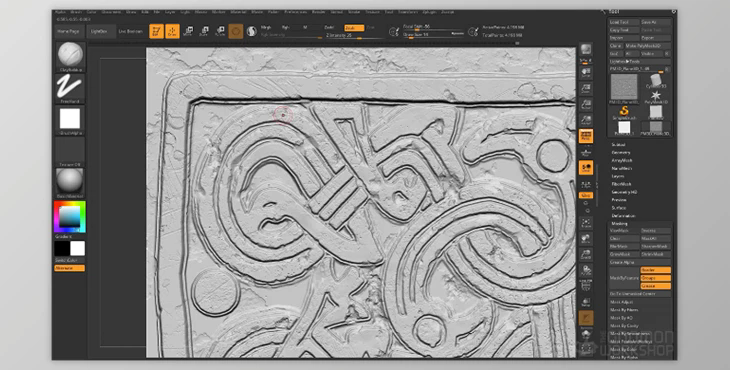The image size is (730, 370).
Task: Open the Zplugin menu
Action: click(430, 12)
